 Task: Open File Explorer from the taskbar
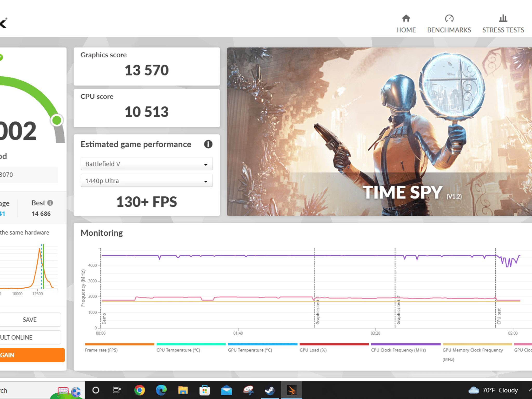pos(183,390)
